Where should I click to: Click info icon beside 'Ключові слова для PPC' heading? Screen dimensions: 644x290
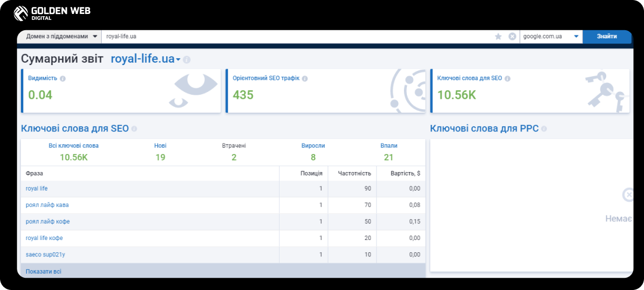pyautogui.click(x=544, y=129)
